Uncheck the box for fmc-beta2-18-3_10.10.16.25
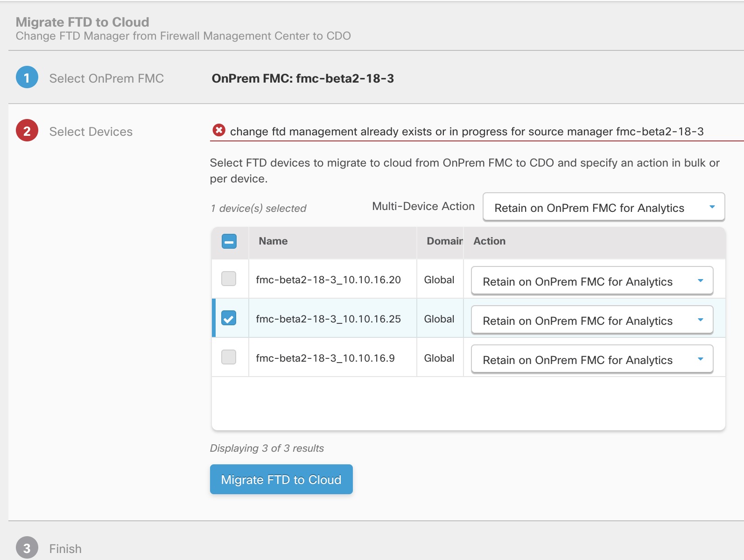 [229, 318]
